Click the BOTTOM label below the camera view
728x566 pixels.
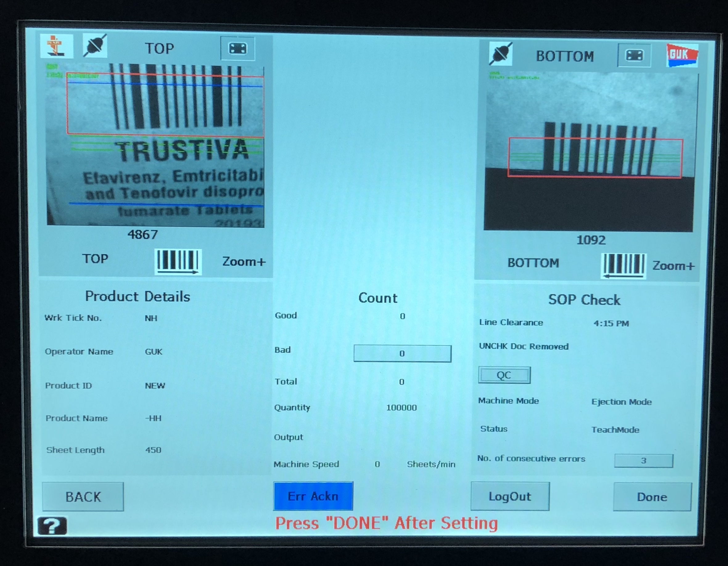click(533, 263)
